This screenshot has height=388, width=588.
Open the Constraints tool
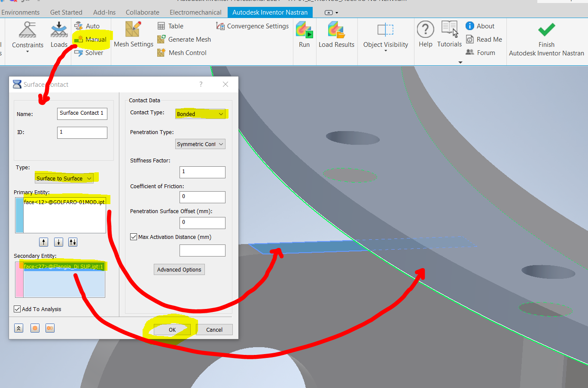click(27, 36)
